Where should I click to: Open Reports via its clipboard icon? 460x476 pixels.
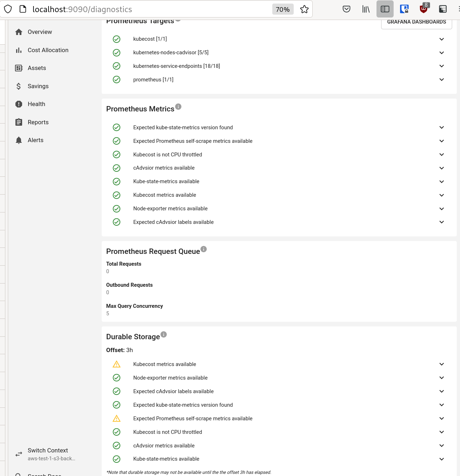click(x=19, y=122)
